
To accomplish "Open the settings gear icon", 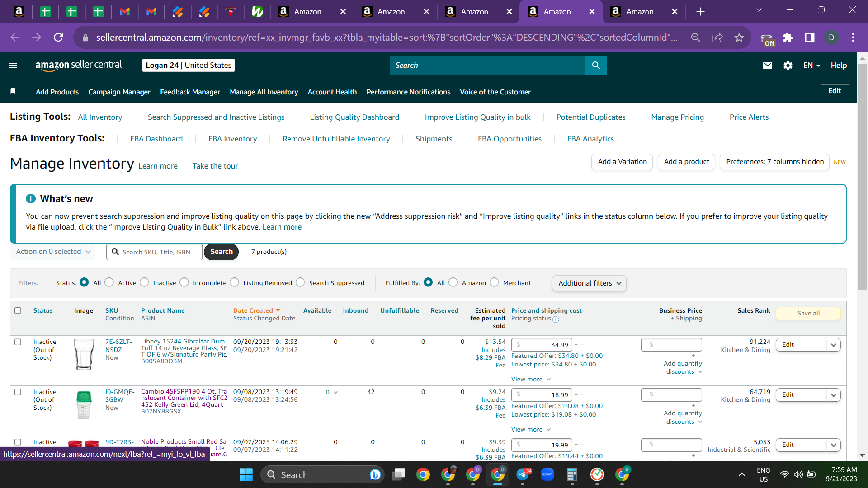I will click(x=788, y=66).
